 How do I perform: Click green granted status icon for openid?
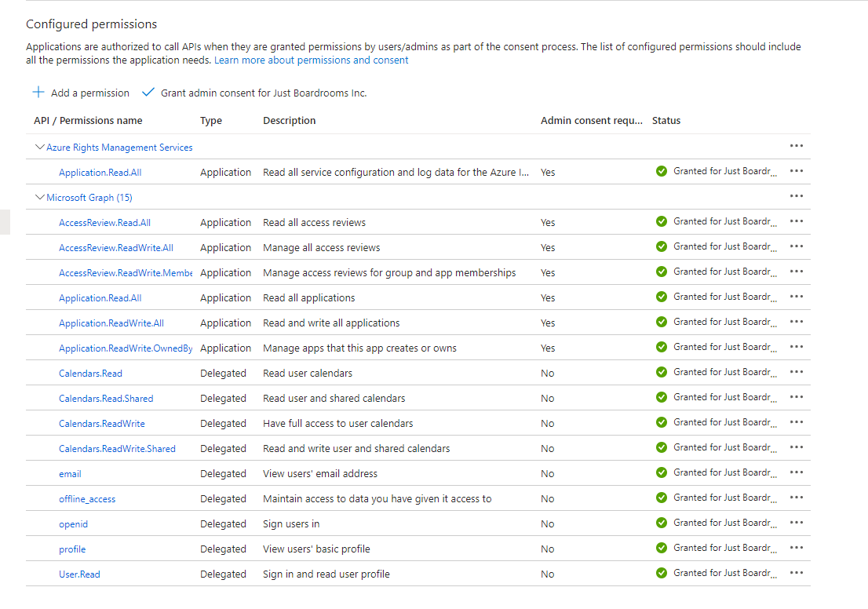pos(662,523)
